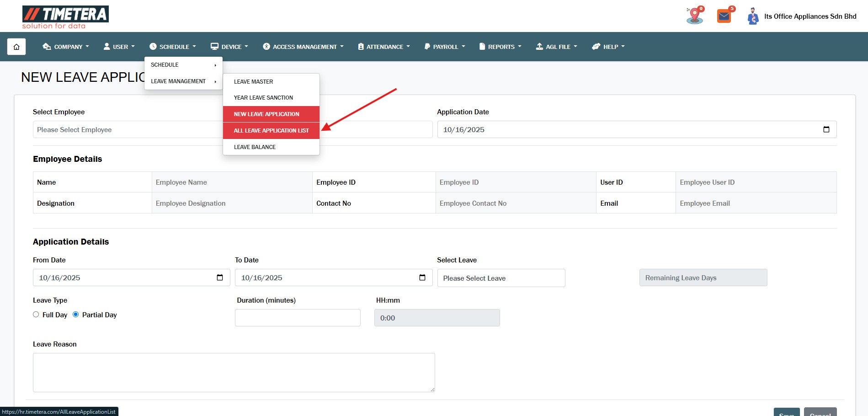Select the Partial Day radio option
The image size is (868, 416).
click(76, 315)
